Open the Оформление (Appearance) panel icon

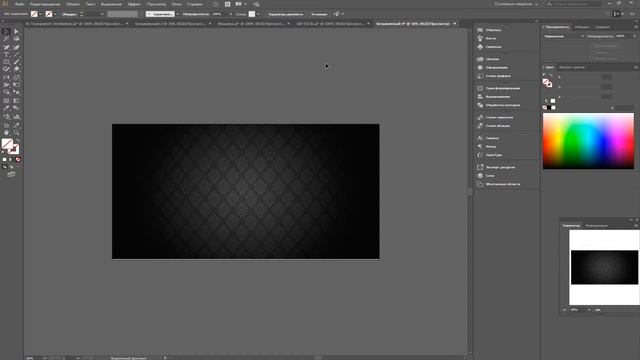(x=480, y=68)
